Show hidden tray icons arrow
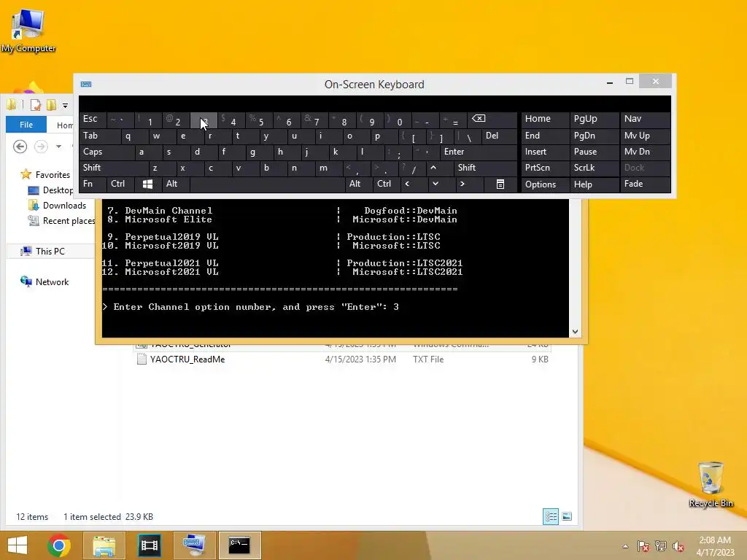Screen dimensions: 747x560 tap(625, 546)
